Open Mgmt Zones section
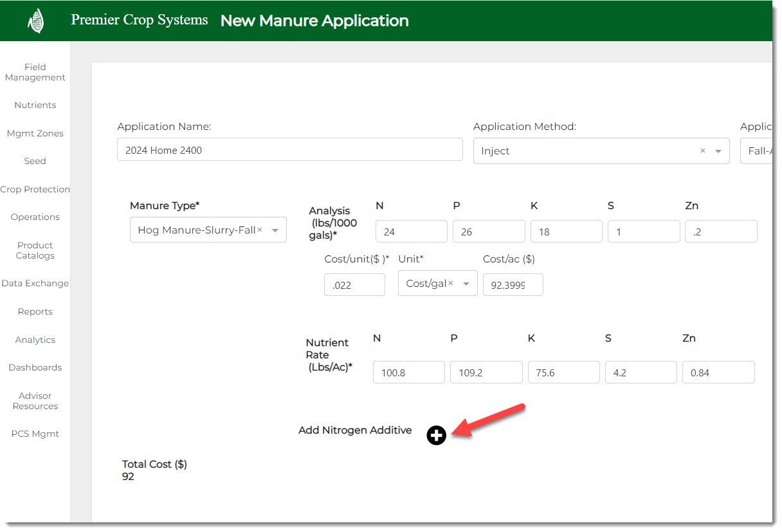Screen dimensions: 782x532 point(35,133)
